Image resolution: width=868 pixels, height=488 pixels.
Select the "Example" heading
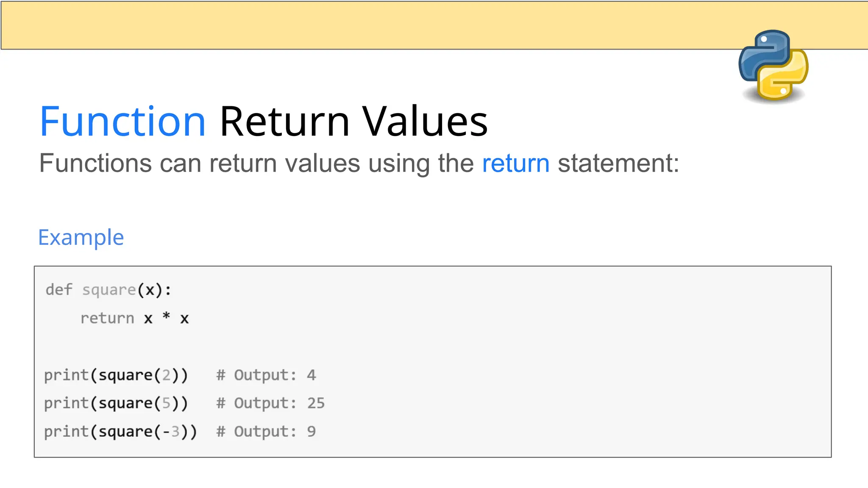pyautogui.click(x=81, y=237)
